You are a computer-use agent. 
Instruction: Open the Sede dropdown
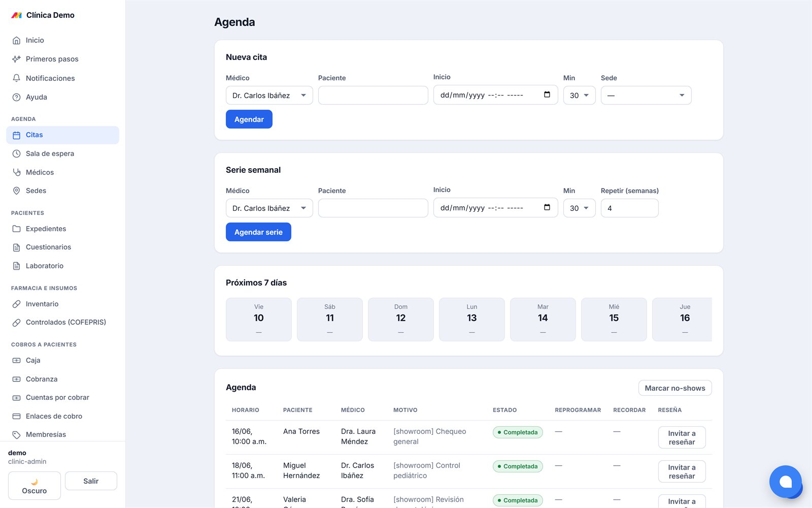pos(646,96)
